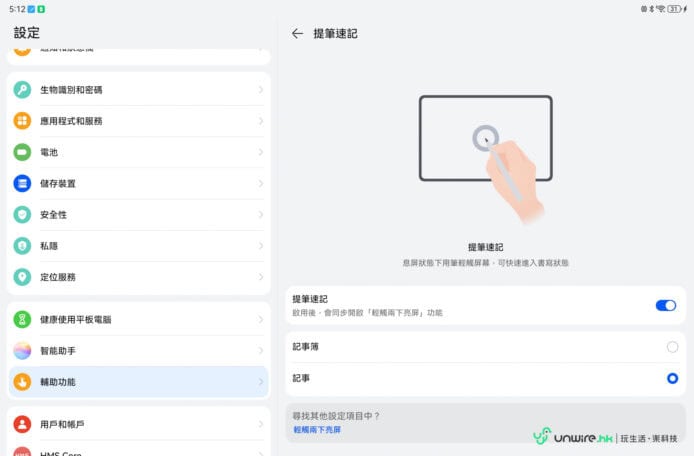The height and width of the screenshot is (456, 694).
Task: Select the 記事簿 radio button
Action: pos(672,347)
